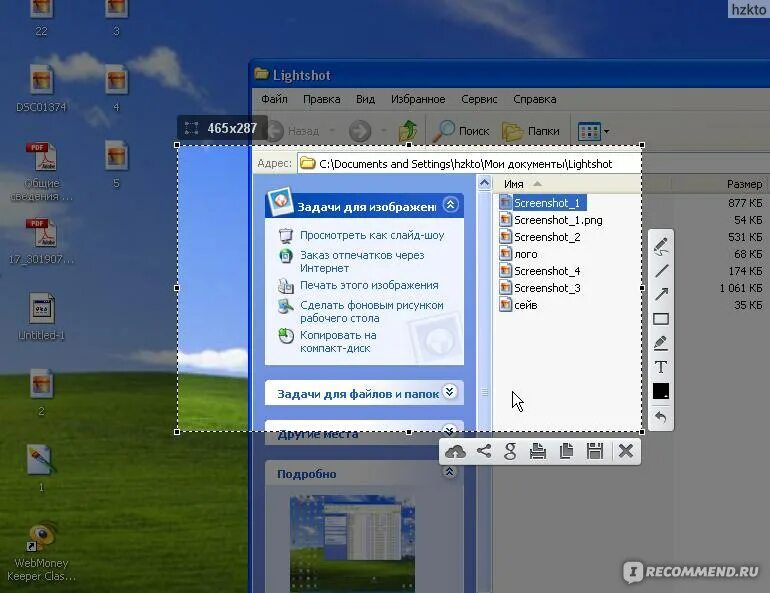Collapse the Подробно panel
Viewport: 770px width, 593px height.
pyautogui.click(x=449, y=472)
